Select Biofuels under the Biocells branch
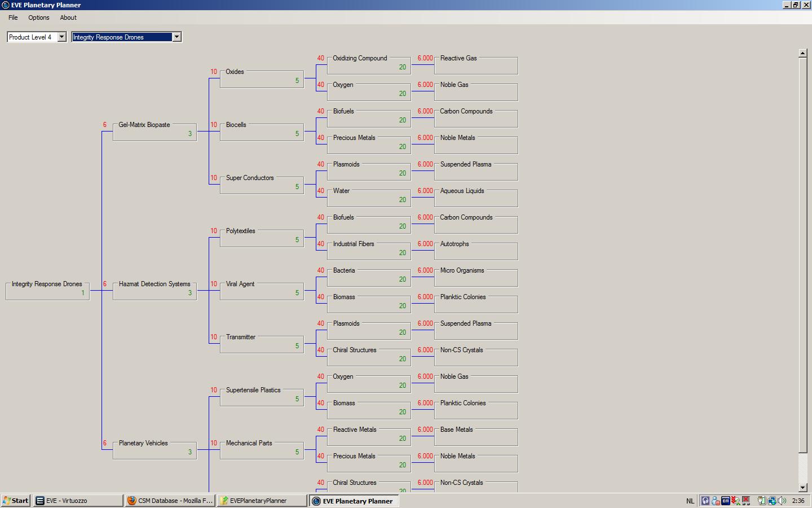Screen dimensions: 812x508 pos(369,117)
